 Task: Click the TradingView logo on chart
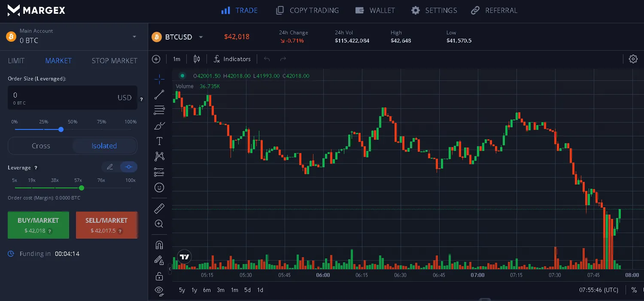coord(185,257)
